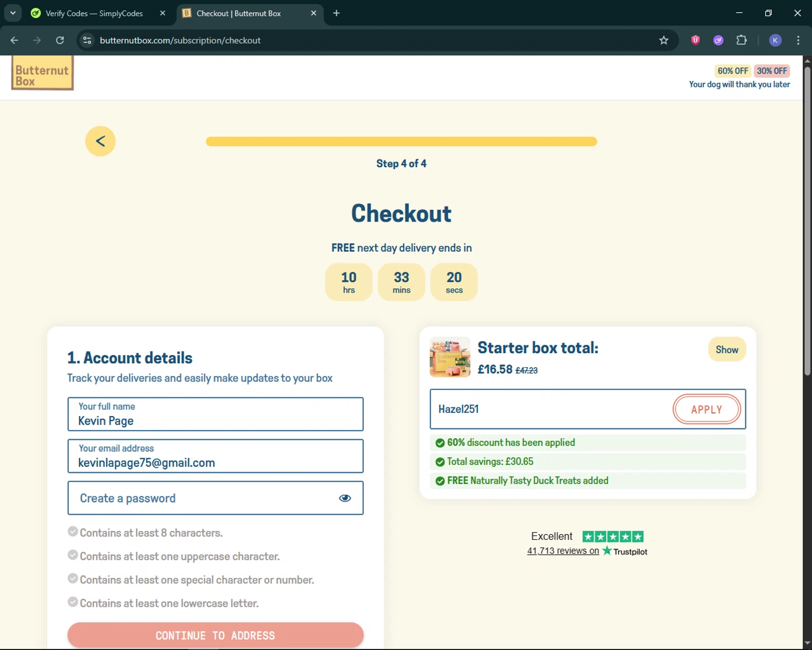Click the seconds countdown box
The image size is (812, 650).
pyautogui.click(x=454, y=282)
